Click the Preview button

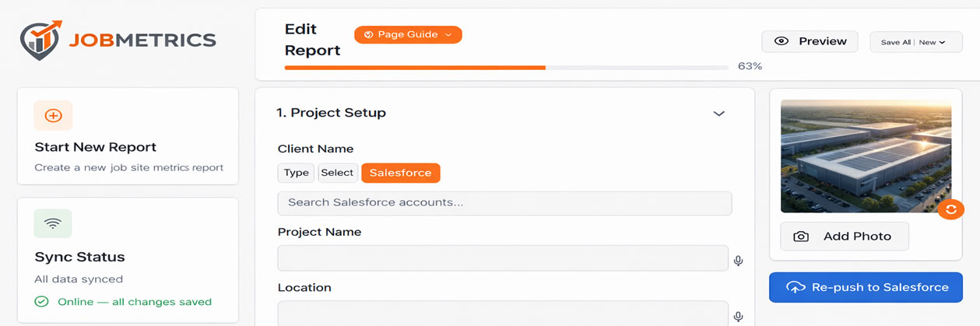pyautogui.click(x=810, y=41)
